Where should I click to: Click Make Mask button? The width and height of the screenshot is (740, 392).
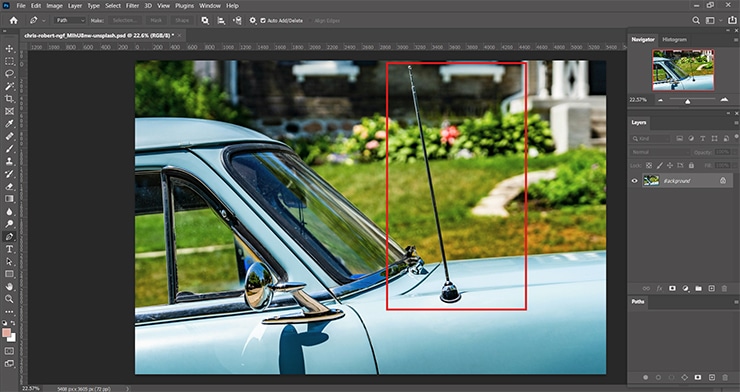click(x=156, y=20)
